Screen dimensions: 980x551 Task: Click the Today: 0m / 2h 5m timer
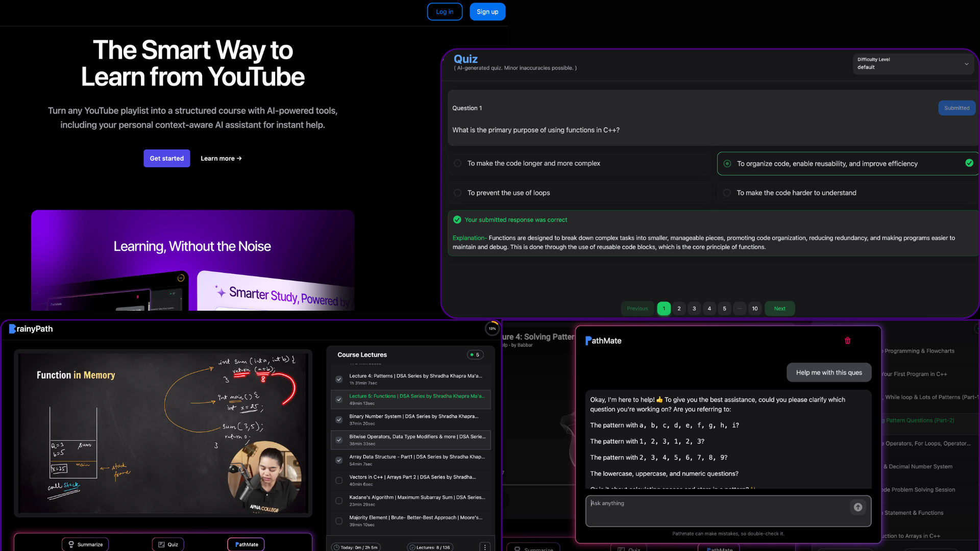tap(356, 547)
